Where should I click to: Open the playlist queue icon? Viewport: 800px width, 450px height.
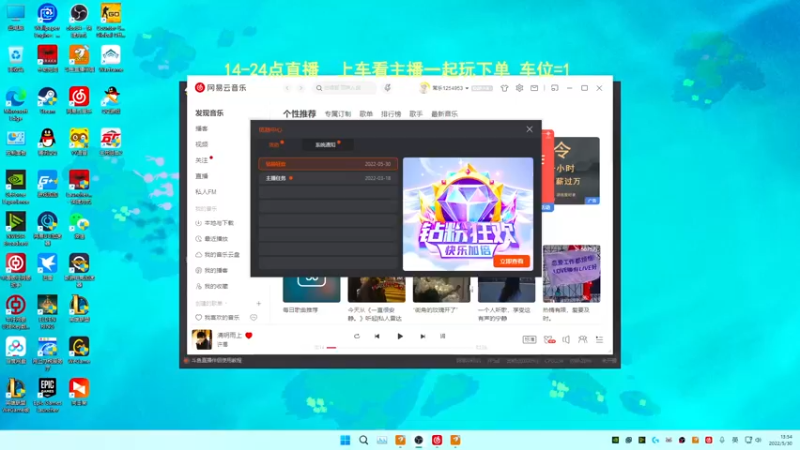click(599, 339)
